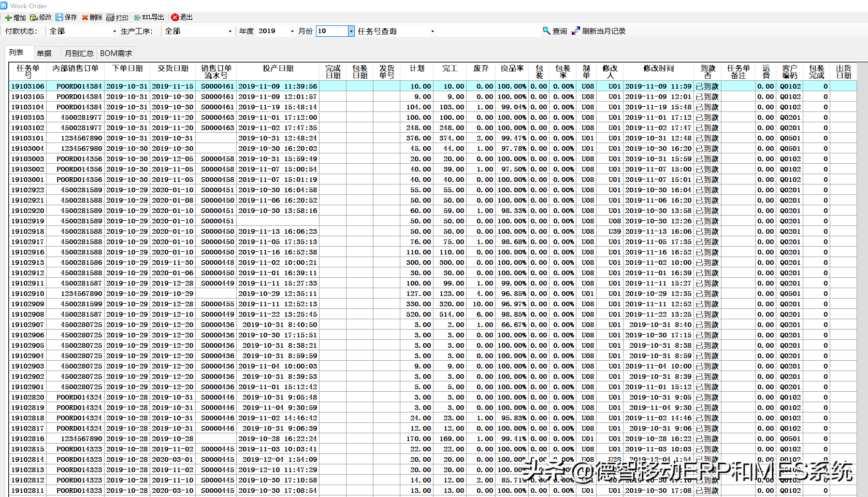
Task: Click the 月份 input field showing 10
Action: click(332, 31)
